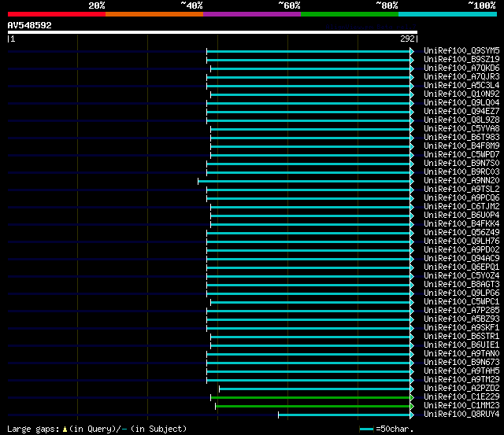
Task: Click UniRef100_A9TAH5 label
Action: click(461, 371)
